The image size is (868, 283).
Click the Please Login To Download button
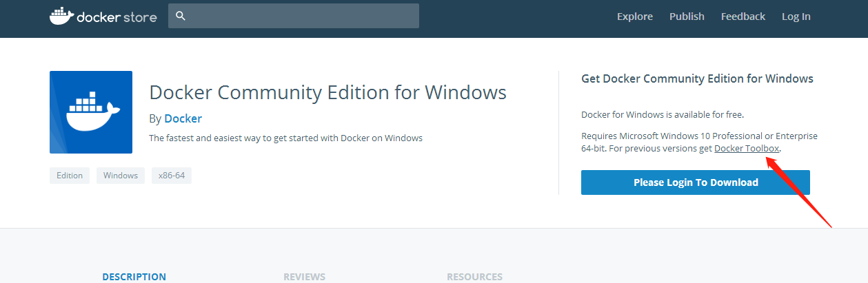tap(696, 182)
